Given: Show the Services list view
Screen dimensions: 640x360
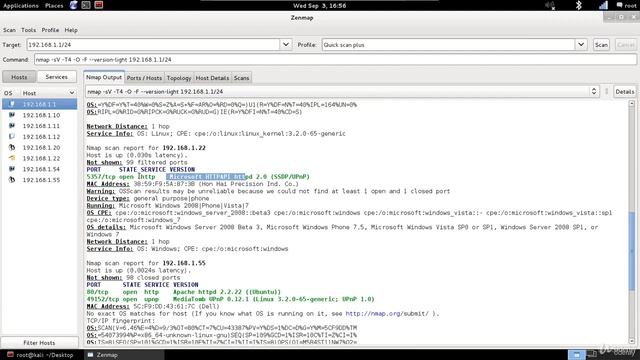Looking at the screenshot, I should (x=57, y=77).
